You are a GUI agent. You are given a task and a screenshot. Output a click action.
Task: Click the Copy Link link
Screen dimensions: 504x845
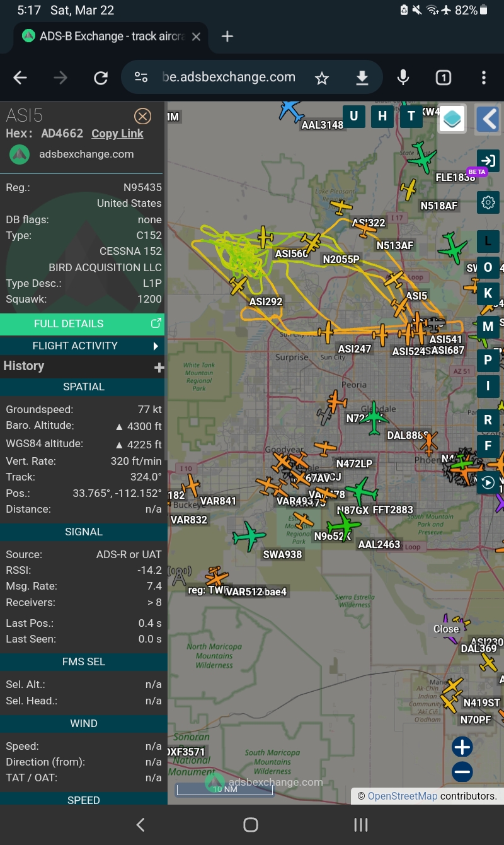(x=117, y=134)
